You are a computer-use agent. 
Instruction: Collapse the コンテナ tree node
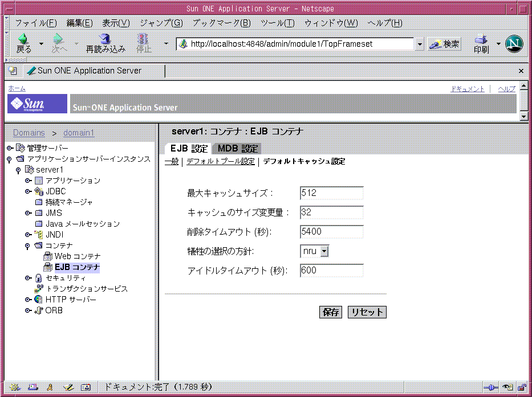pos(27,246)
